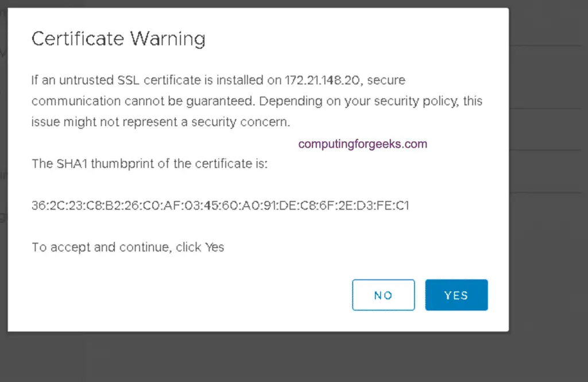Screen dimensions: 588x382
Task: Select the full SHA1 thumbprint string
Action: point(220,206)
